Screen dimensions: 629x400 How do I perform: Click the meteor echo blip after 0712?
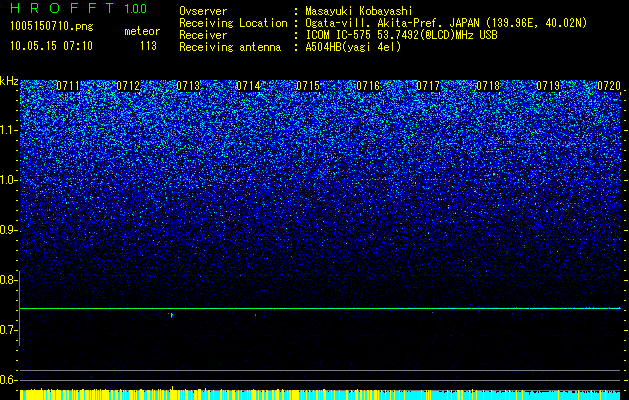171,315
